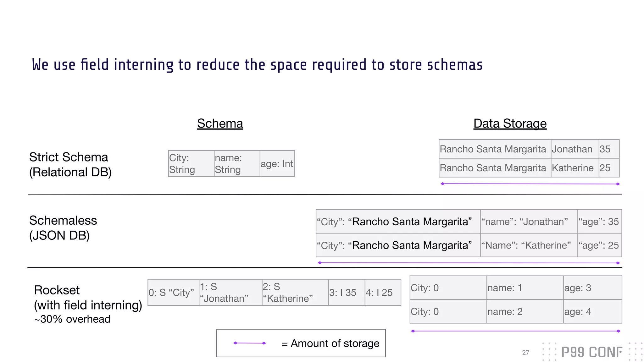Screen dimensions: 644x362
Task: Click the 'Strict Schema (Relational DB)' label
Action: (70, 165)
